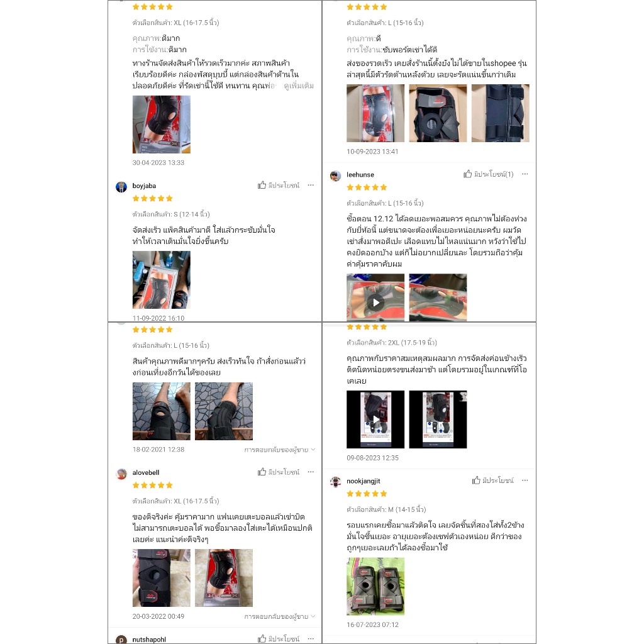Mark leehunse's review as helpful
This screenshot has width=644, height=644.
[488, 174]
